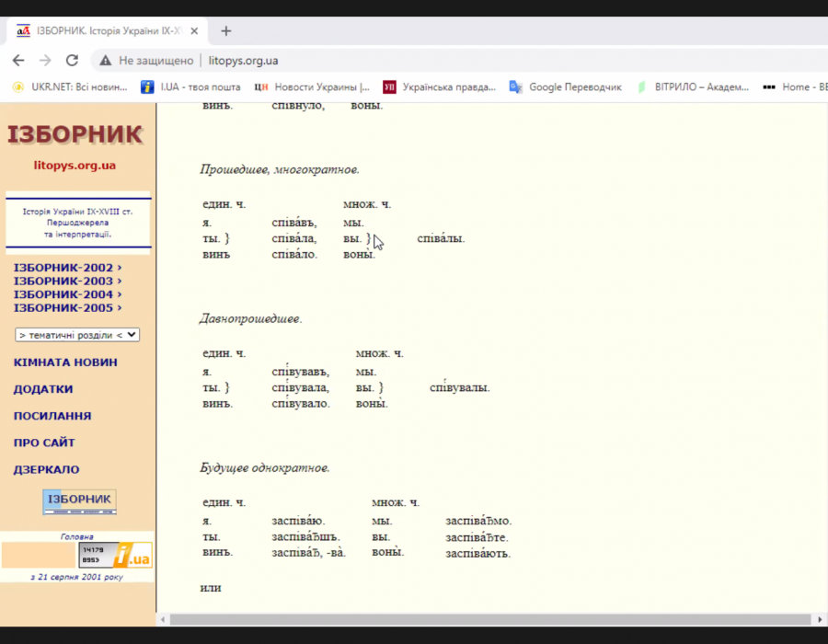
Task: Click the browser forward arrow
Action: (45, 61)
